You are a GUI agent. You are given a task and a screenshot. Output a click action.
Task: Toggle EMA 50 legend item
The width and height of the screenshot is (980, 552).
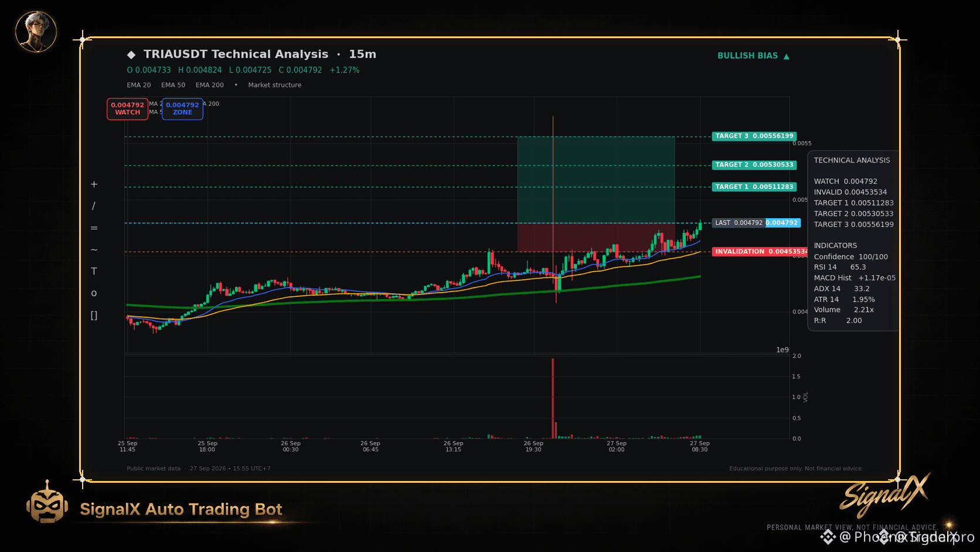point(173,85)
